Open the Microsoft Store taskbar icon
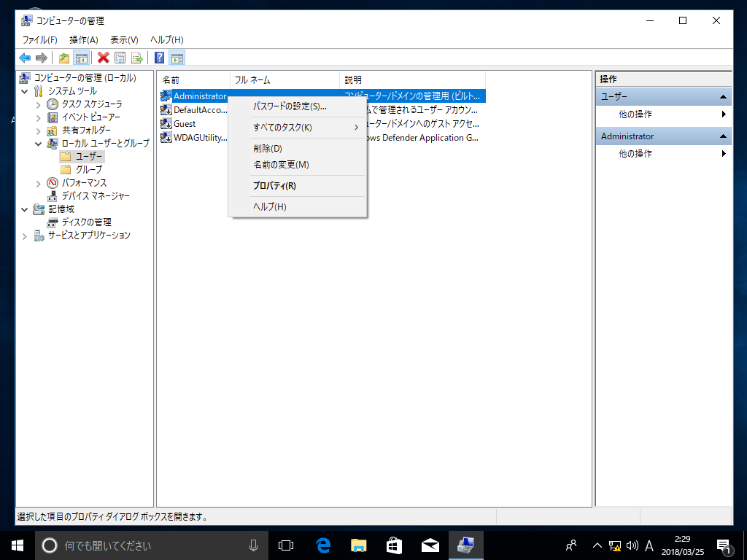 pyautogui.click(x=394, y=545)
